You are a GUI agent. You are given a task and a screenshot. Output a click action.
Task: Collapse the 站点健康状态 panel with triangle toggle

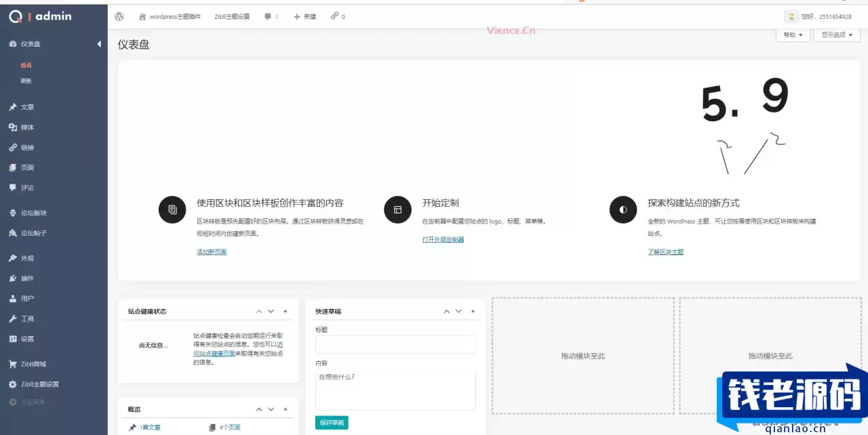(285, 311)
